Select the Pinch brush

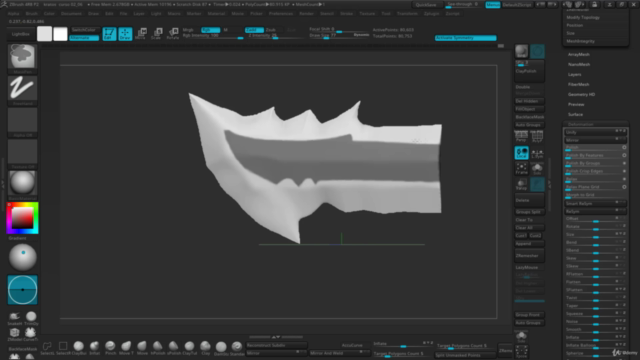(x=110, y=348)
